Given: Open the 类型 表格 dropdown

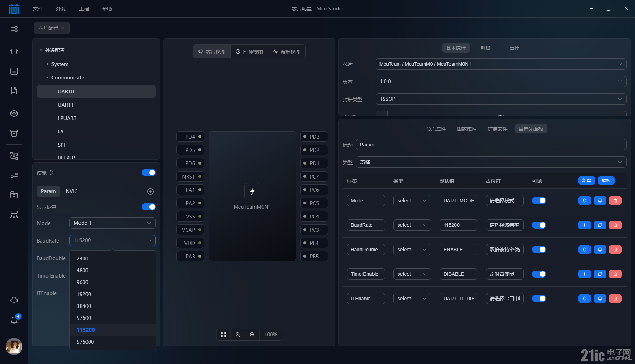Looking at the screenshot, I should (x=491, y=162).
